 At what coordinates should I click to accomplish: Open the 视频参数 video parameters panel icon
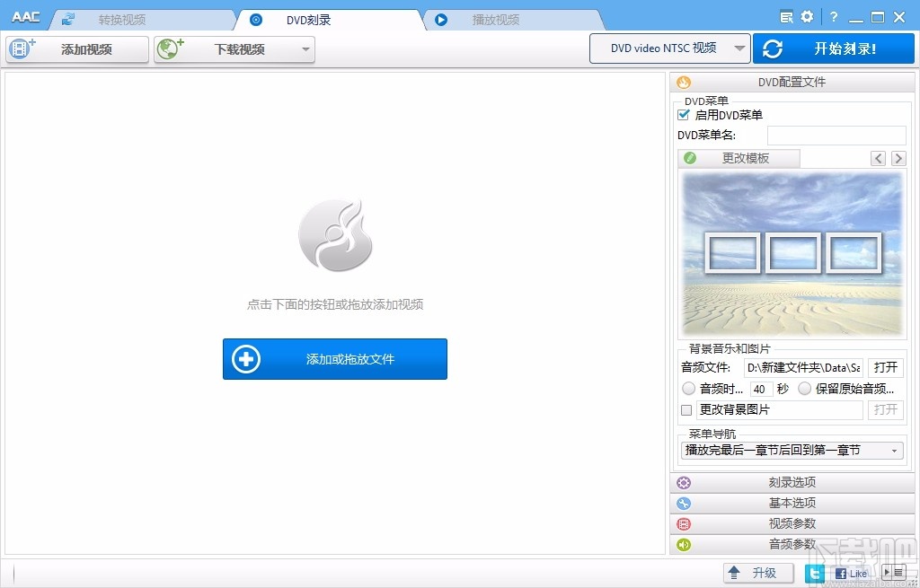[x=684, y=523]
